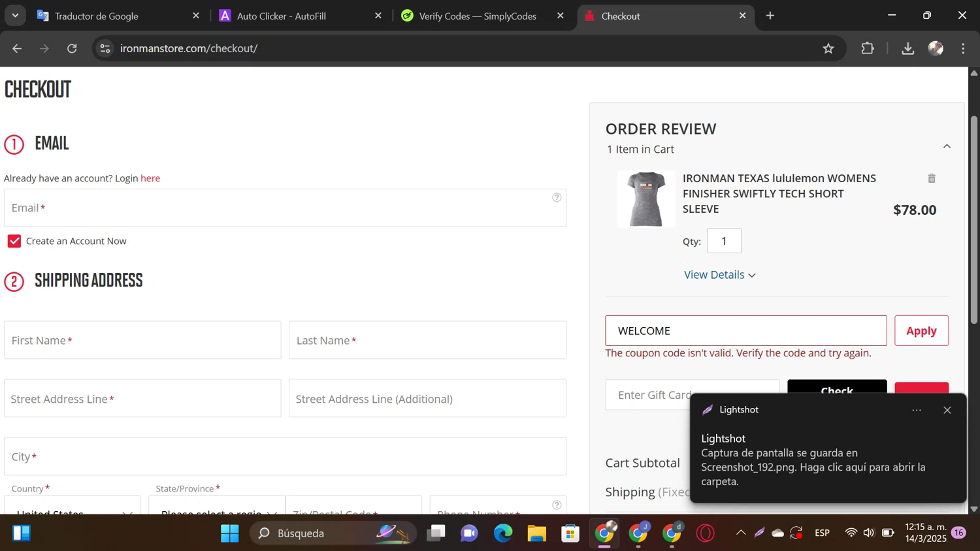The width and height of the screenshot is (980, 551).
Task: Remove the item with the trash icon
Action: [x=932, y=178]
